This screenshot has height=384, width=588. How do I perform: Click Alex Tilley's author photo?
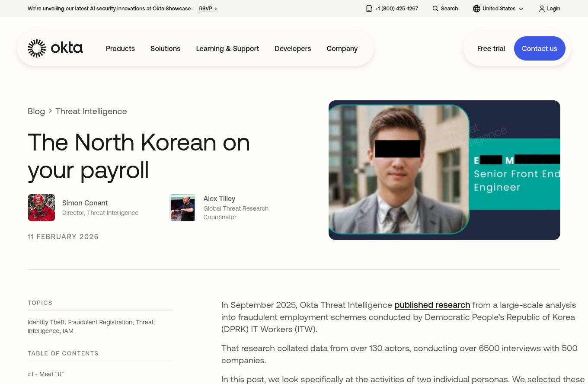pos(183,208)
